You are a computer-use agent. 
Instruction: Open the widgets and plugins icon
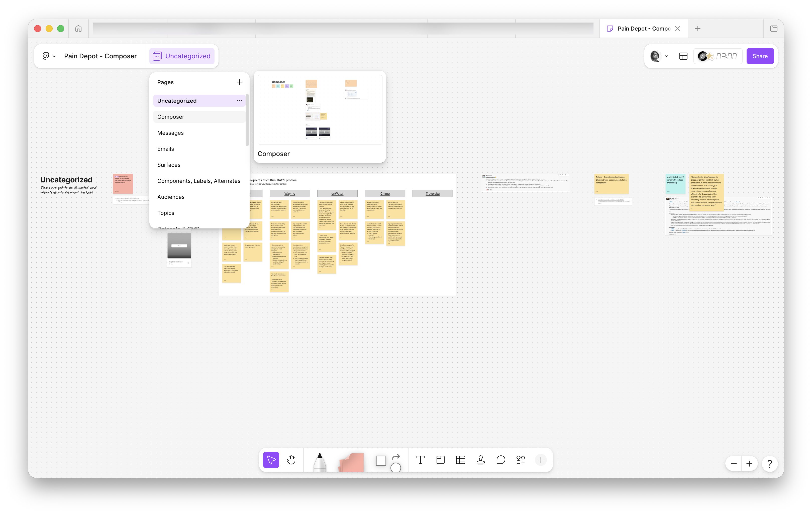pyautogui.click(x=521, y=460)
